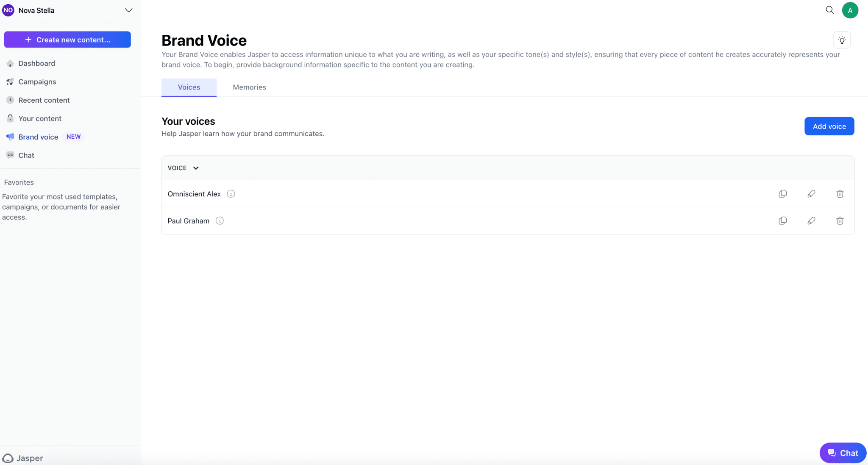
Task: Duplicate the Omniscient Alex voice
Action: pos(782,194)
